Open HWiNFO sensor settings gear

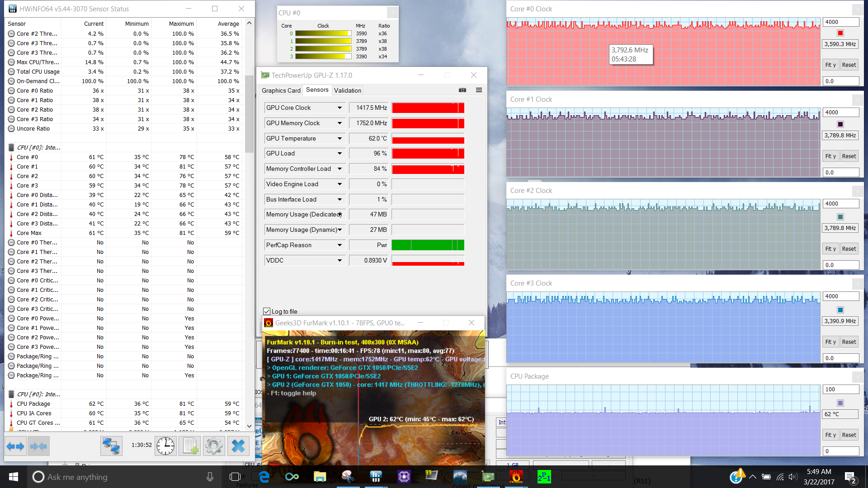214,446
